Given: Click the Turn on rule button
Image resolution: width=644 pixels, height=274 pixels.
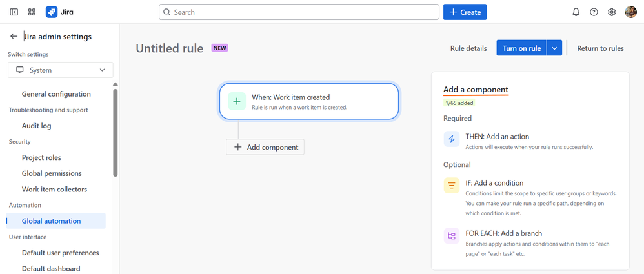Looking at the screenshot, I should click(x=521, y=48).
